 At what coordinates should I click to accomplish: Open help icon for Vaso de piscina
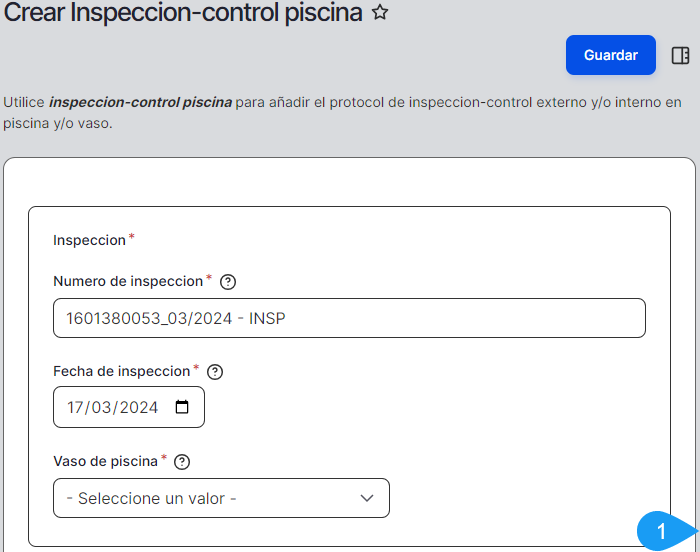182,462
